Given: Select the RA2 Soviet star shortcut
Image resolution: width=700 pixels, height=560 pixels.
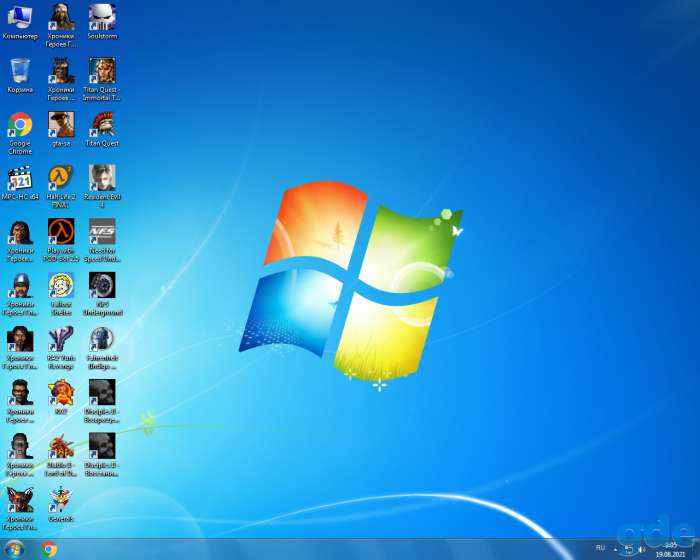Looking at the screenshot, I should (x=61, y=397).
